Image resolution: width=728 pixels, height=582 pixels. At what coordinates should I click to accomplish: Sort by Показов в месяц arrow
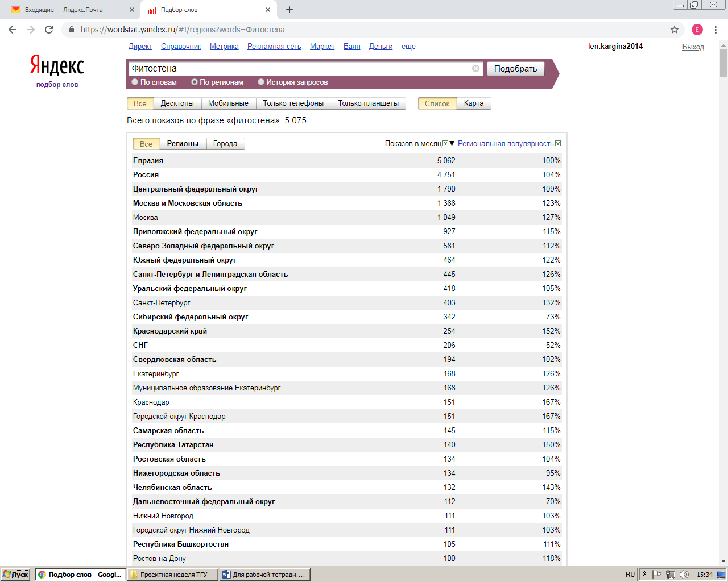[x=452, y=144]
